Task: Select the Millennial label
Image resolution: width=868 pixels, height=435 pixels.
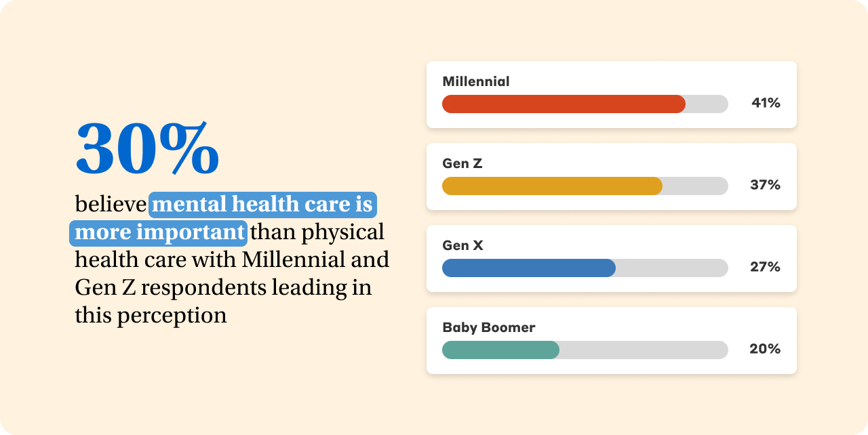Action: [x=475, y=82]
